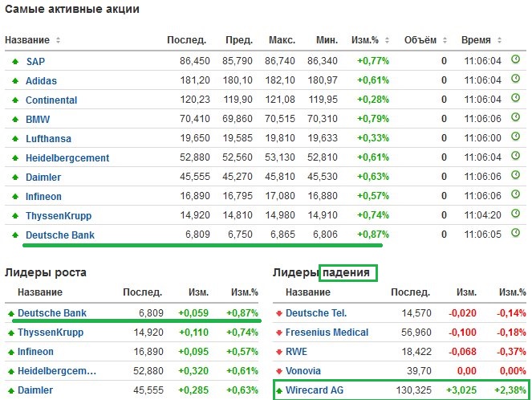
Task: Open Continental stock link
Action: [51, 100]
